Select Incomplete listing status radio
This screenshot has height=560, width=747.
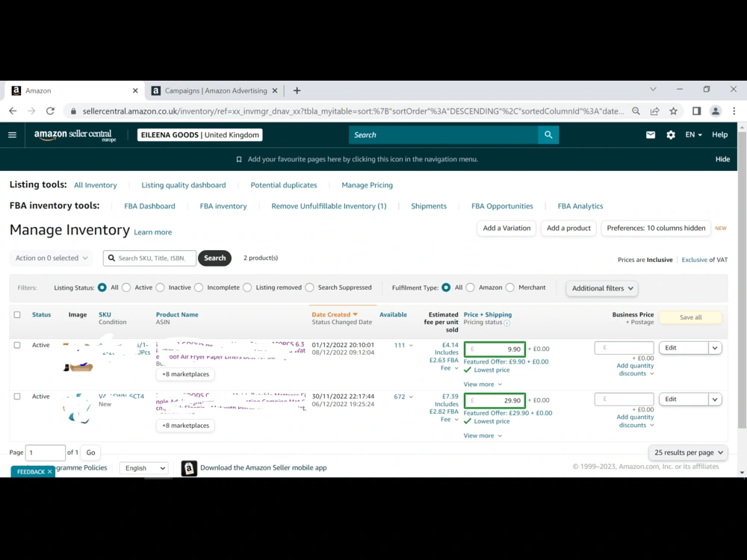[199, 287]
